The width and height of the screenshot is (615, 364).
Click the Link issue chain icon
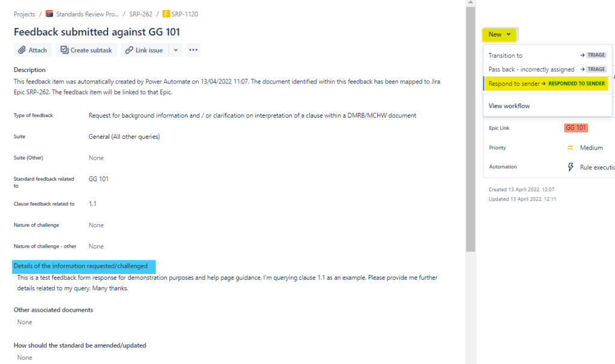point(129,50)
